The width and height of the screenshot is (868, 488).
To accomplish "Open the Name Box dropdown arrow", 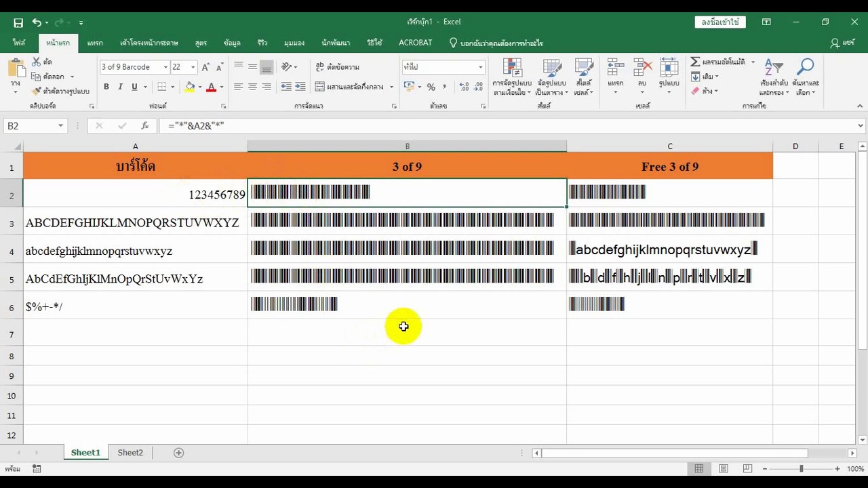I will [60, 125].
